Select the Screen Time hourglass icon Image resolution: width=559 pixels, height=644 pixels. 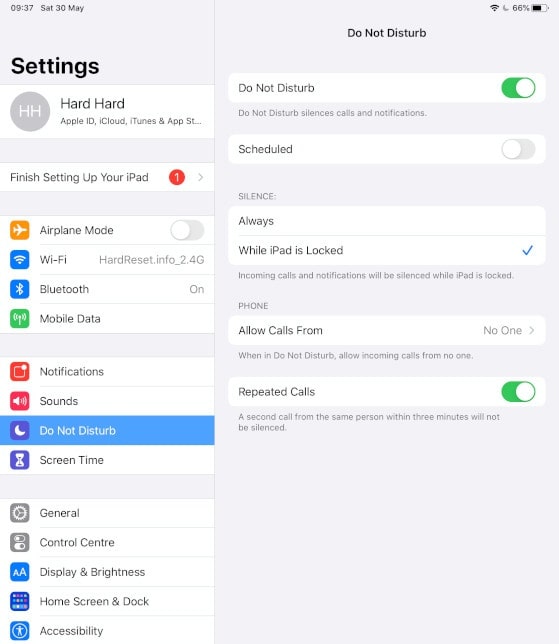coord(20,460)
